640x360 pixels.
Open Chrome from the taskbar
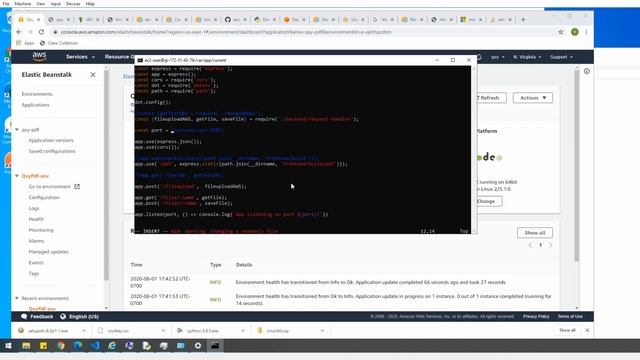click(61, 346)
